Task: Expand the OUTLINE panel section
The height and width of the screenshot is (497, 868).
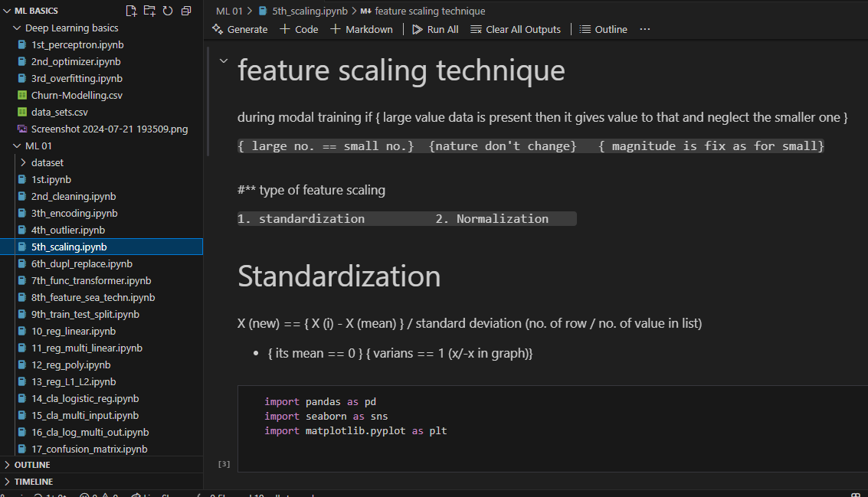Action: tap(32, 465)
